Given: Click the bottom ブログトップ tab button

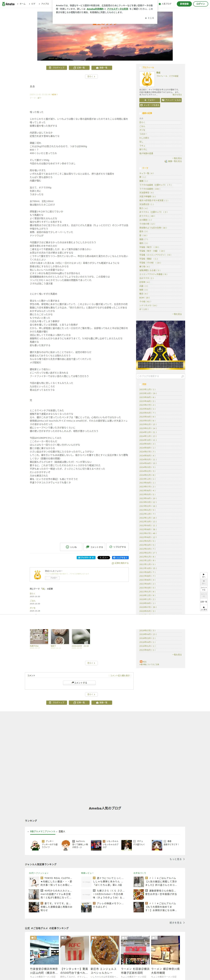Looking at the screenshot, I should pos(57,703).
